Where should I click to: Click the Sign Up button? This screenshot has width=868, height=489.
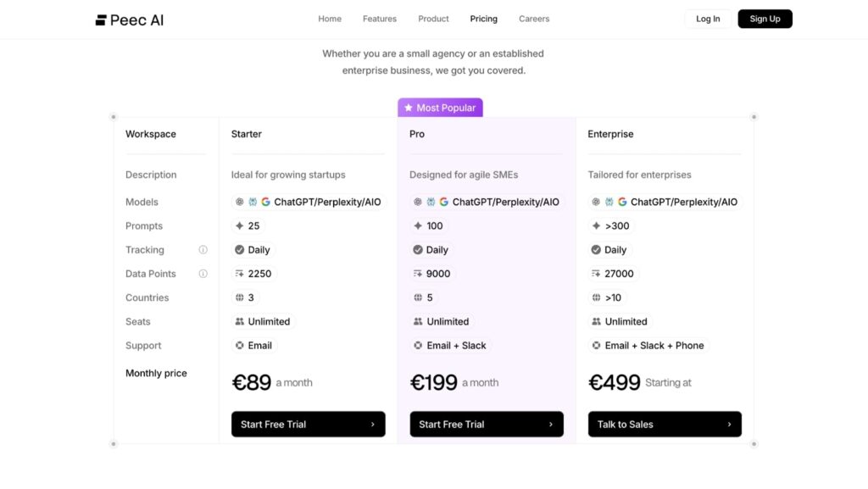(x=764, y=18)
